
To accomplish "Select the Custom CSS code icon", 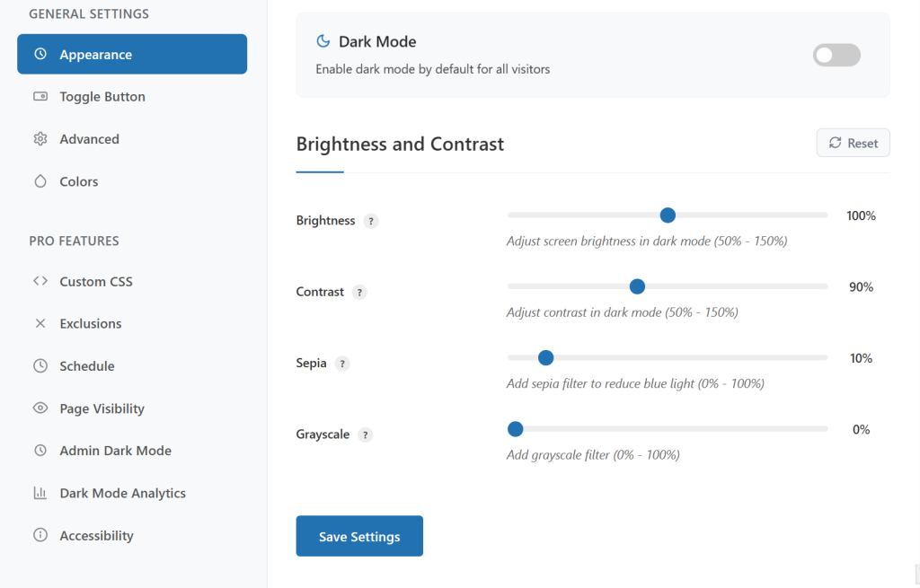I will (40, 281).
